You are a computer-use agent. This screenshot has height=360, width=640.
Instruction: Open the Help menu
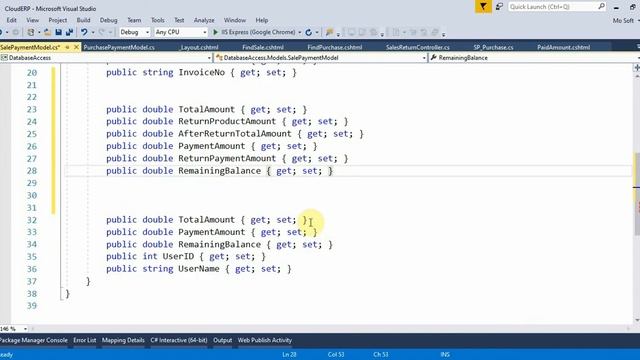262,20
